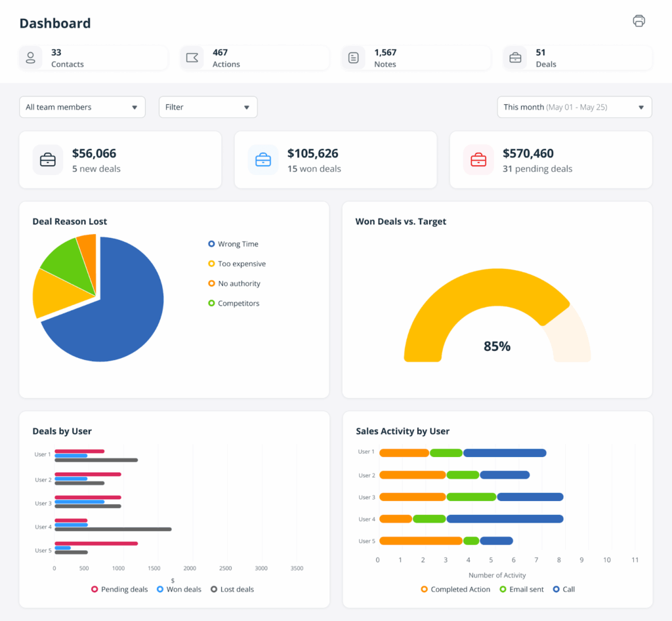Screen dimensions: 672x621
Task: Click the 15 won deals text
Action: 314,169
